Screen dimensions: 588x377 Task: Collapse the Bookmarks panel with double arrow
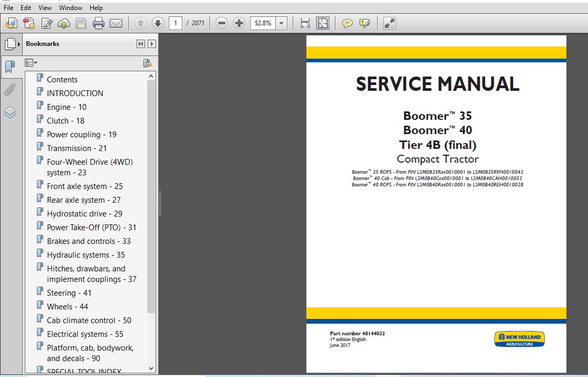coord(141,44)
